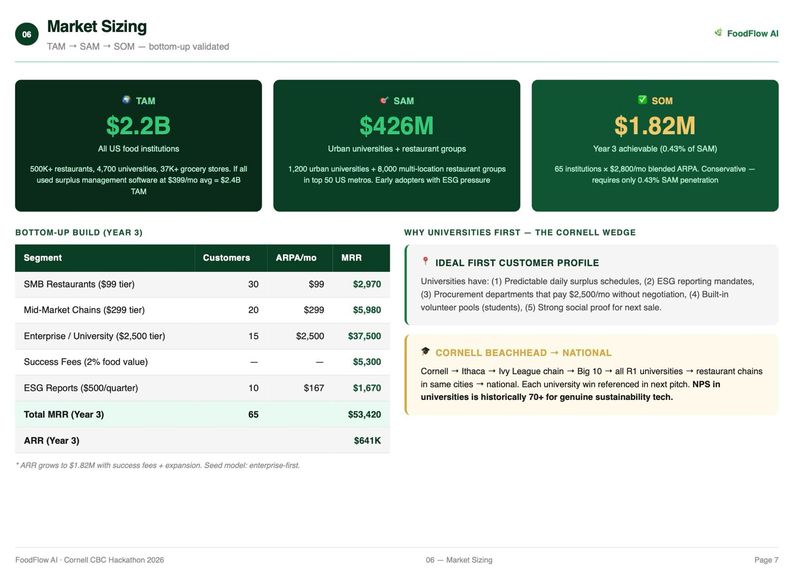The height and width of the screenshot is (573, 789).
Task: Click the $641K ARR value
Action: 367,441
